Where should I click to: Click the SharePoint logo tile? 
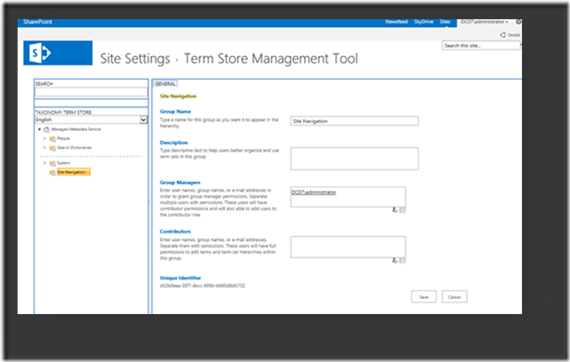coord(58,53)
